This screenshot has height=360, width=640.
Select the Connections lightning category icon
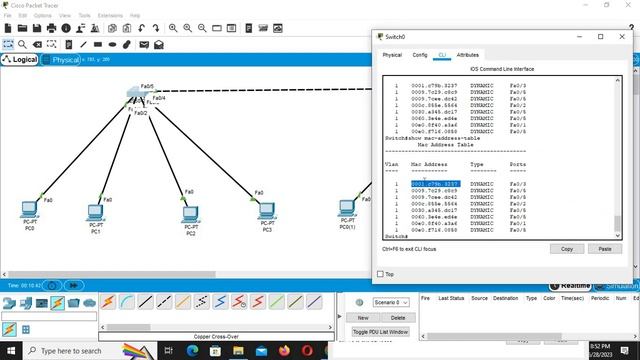coord(58,303)
